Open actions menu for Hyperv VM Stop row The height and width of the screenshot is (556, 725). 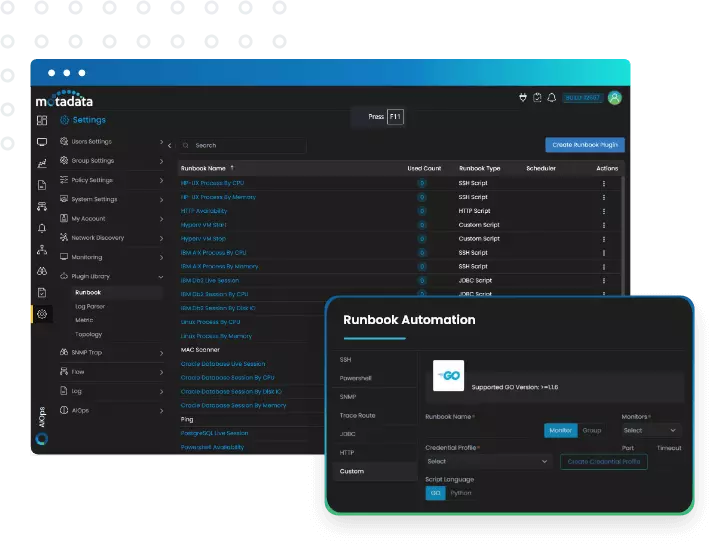pyautogui.click(x=603, y=239)
